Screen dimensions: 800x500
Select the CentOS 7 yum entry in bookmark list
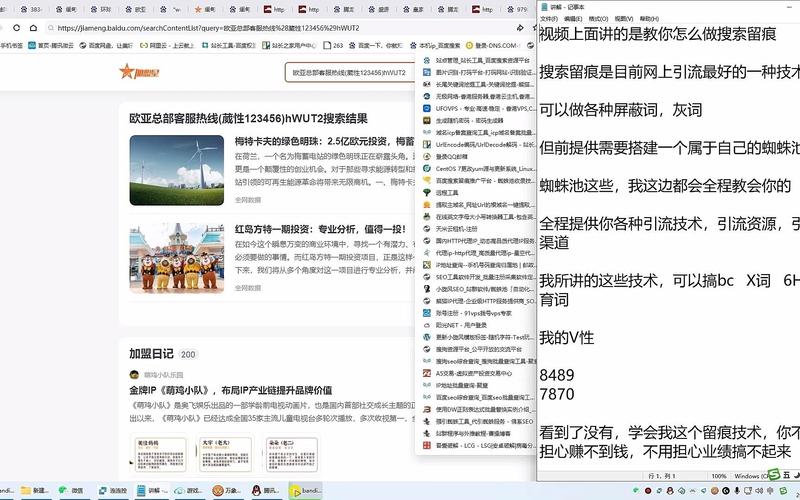coord(479,169)
